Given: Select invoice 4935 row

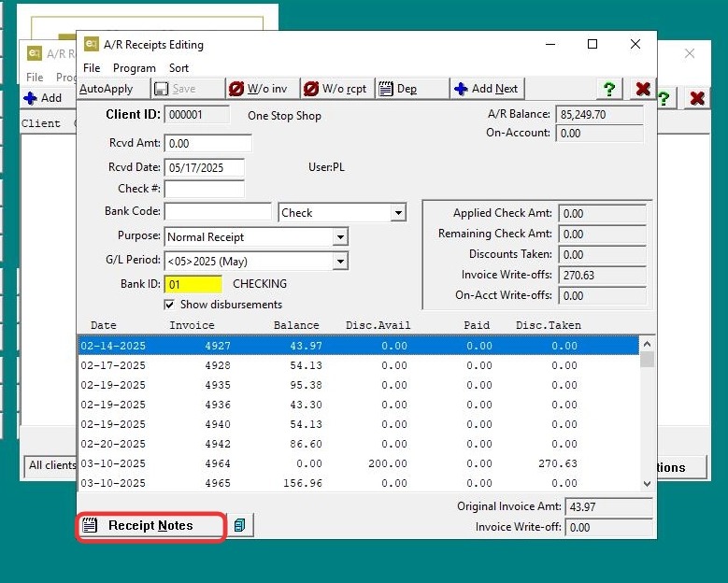Looking at the screenshot, I should 359,385.
